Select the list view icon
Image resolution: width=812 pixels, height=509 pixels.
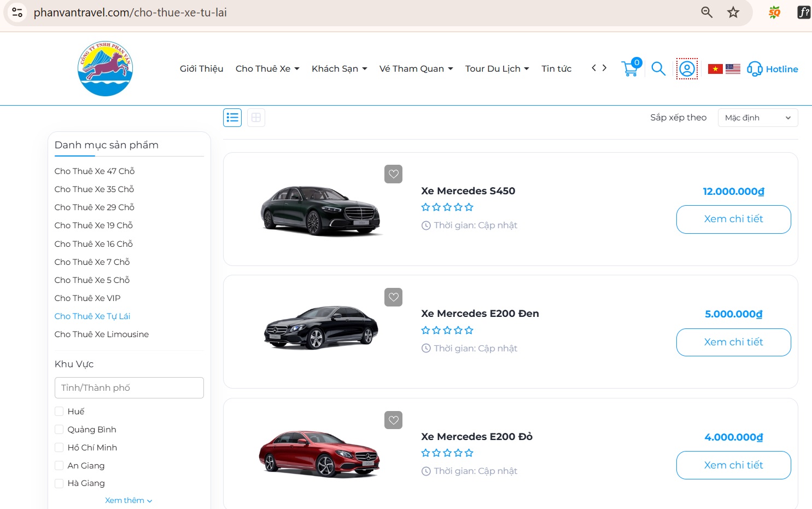232,117
